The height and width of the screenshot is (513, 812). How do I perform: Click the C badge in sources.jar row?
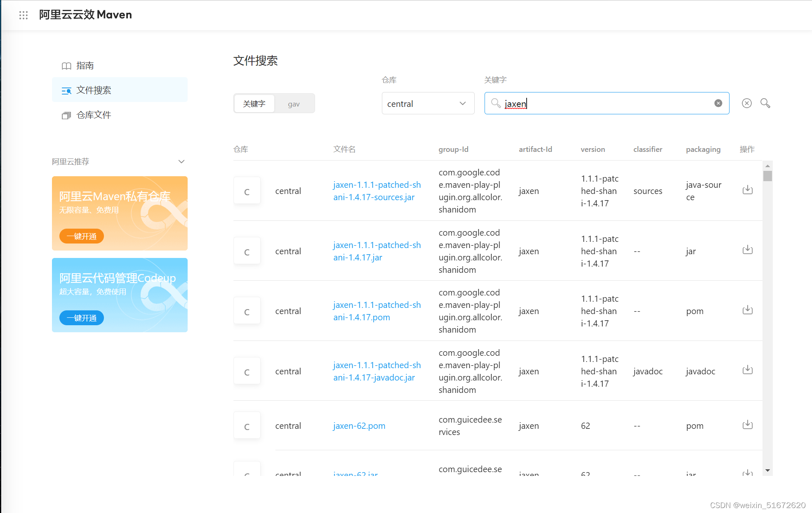coord(247,191)
